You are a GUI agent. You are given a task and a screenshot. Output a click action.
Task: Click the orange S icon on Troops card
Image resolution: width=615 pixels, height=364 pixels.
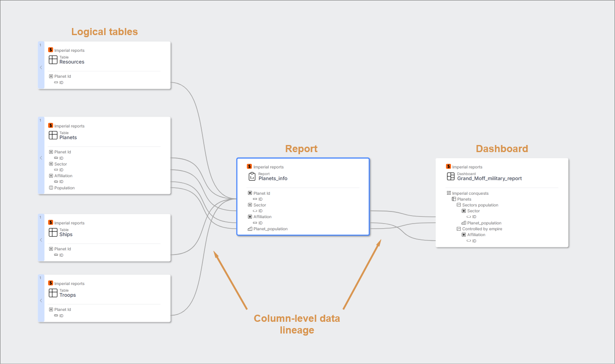tap(51, 283)
